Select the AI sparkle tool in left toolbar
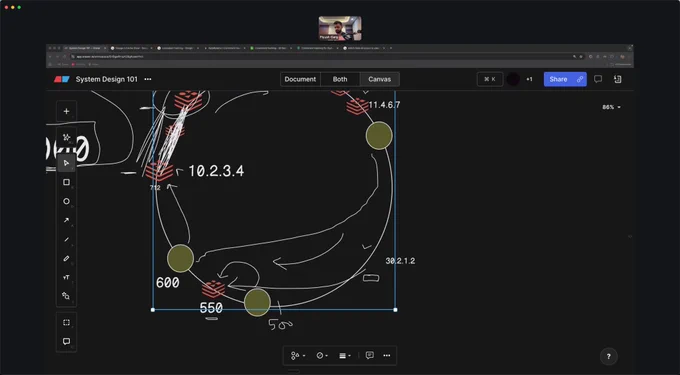Image resolution: width=680 pixels, height=375 pixels. 66,137
